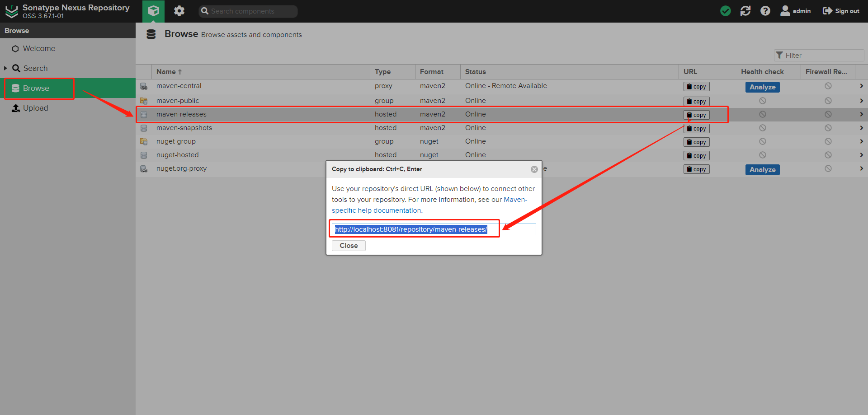Open the admin user account
This screenshot has height=415, width=868.
click(796, 11)
